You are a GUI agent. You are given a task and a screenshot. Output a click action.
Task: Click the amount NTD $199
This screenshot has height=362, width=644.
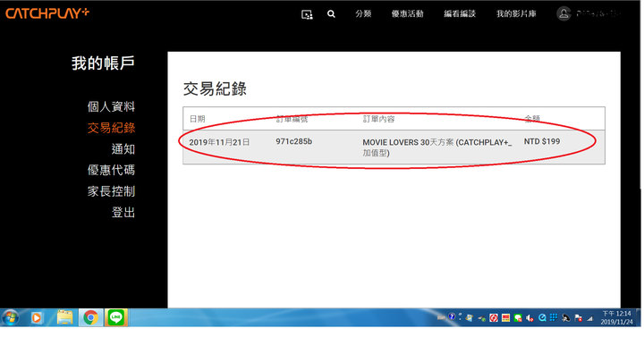point(542,141)
